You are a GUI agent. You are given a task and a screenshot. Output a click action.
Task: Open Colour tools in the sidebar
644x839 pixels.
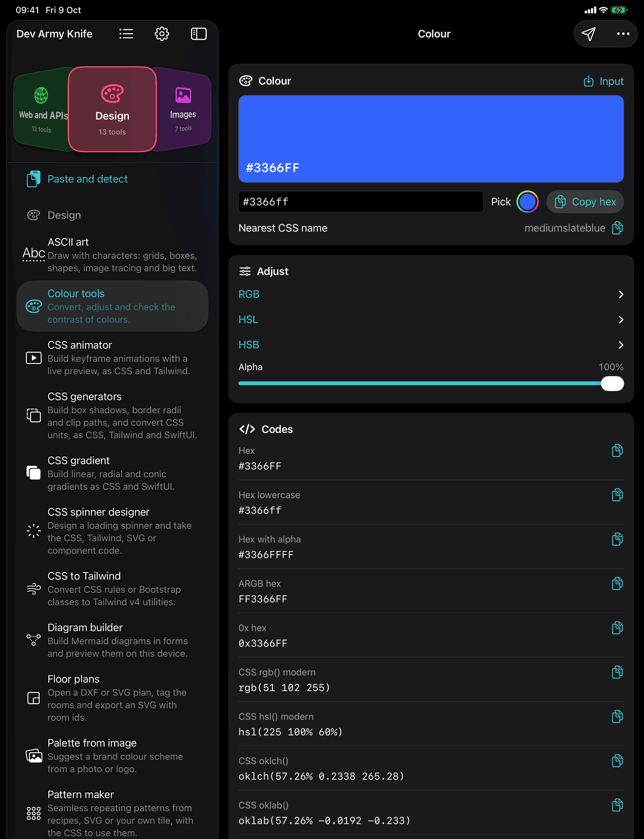tap(112, 306)
